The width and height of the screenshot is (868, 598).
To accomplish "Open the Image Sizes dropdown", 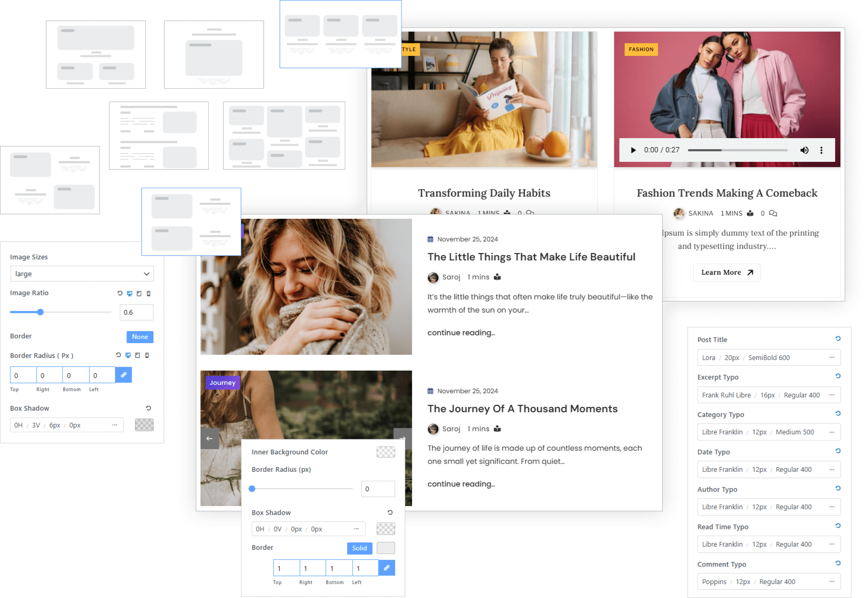I will tap(82, 274).
